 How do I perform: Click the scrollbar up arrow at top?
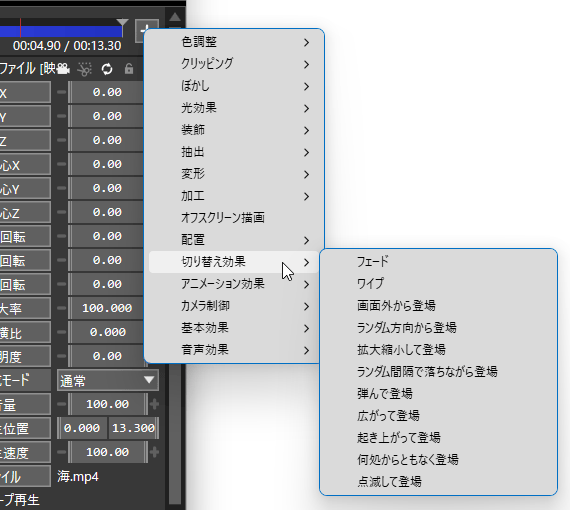(x=175, y=17)
